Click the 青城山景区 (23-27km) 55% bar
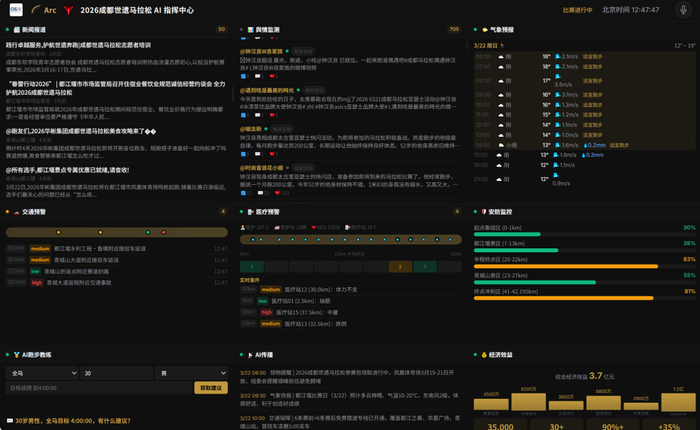Screen dimensions: 700x430 pyautogui.click(x=584, y=282)
